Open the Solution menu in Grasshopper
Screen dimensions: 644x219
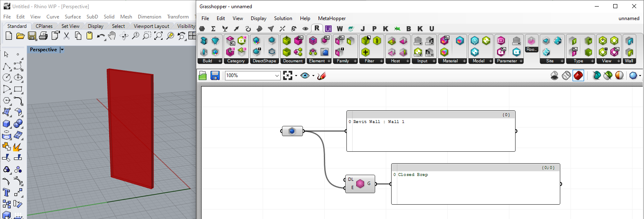[283, 18]
